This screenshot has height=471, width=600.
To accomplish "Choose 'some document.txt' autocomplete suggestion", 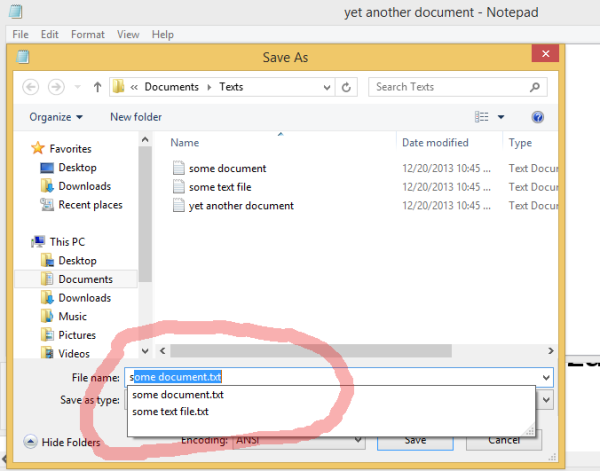I will click(178, 394).
